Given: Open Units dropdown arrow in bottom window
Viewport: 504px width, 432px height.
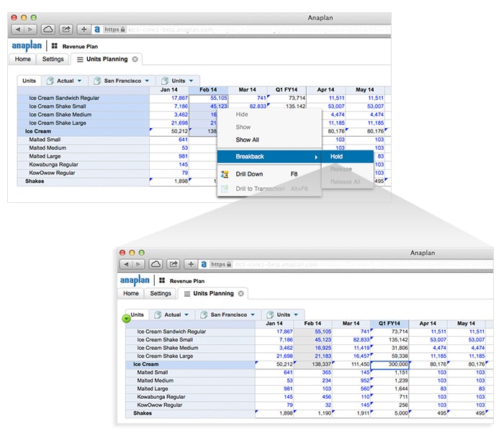Looking at the screenshot, I should coord(296,315).
